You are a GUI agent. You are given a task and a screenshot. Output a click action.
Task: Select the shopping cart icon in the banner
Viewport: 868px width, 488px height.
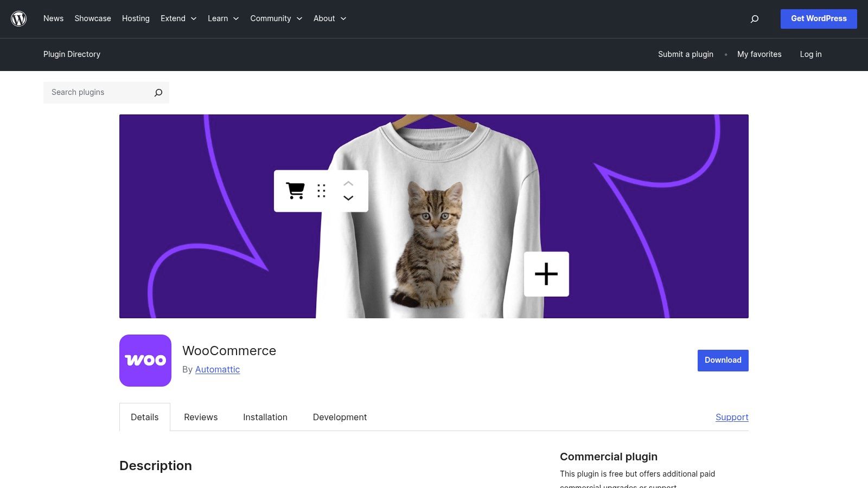pyautogui.click(x=295, y=191)
